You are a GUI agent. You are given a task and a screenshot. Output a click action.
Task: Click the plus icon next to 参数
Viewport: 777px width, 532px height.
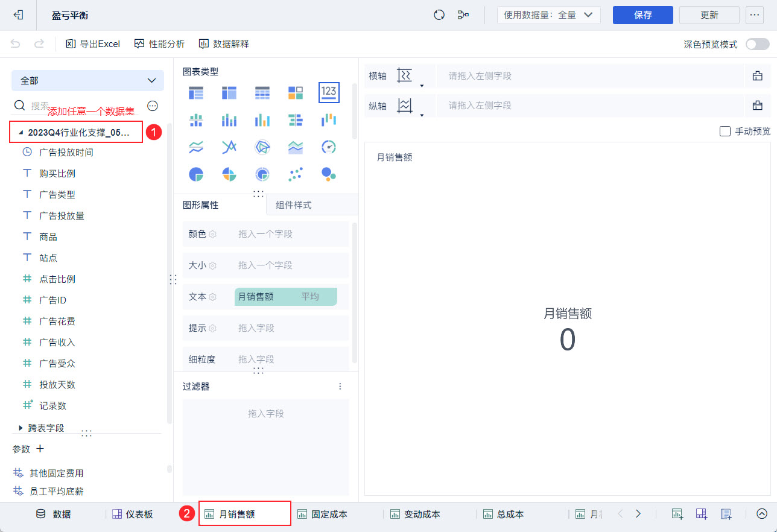tap(40, 449)
